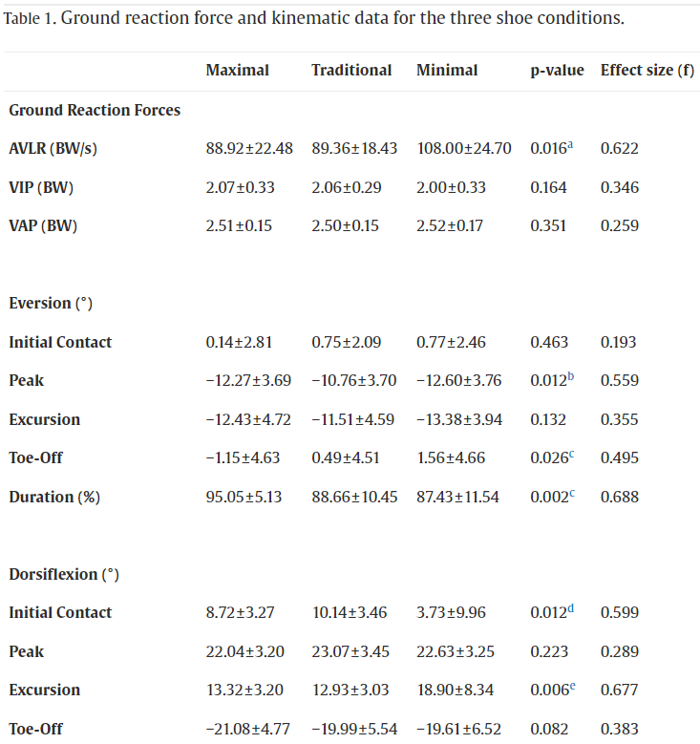
Task: Select the Table 1 caption text
Action: tap(314, 19)
